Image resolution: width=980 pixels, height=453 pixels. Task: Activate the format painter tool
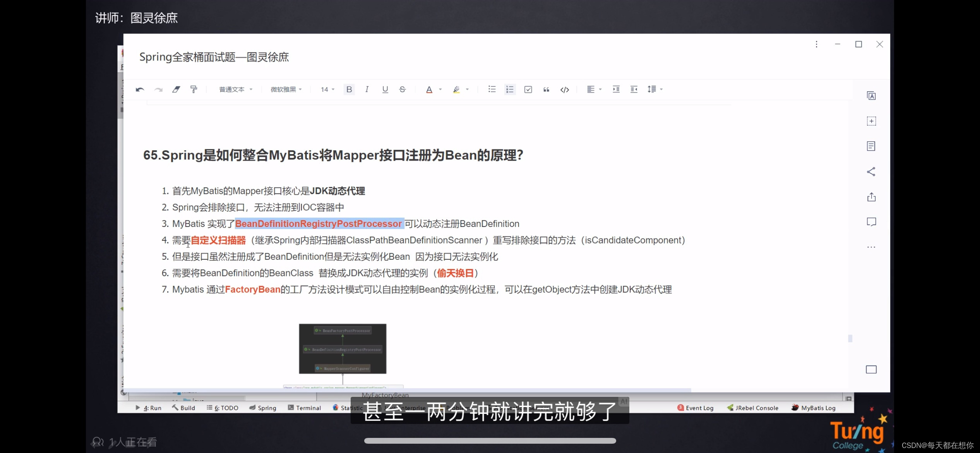coord(194,89)
